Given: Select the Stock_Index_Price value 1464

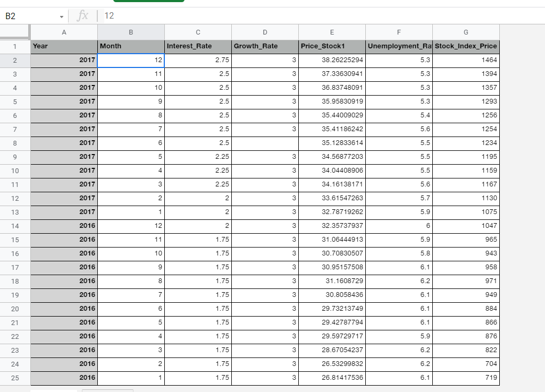Looking at the screenshot, I should pyautogui.click(x=466, y=60).
